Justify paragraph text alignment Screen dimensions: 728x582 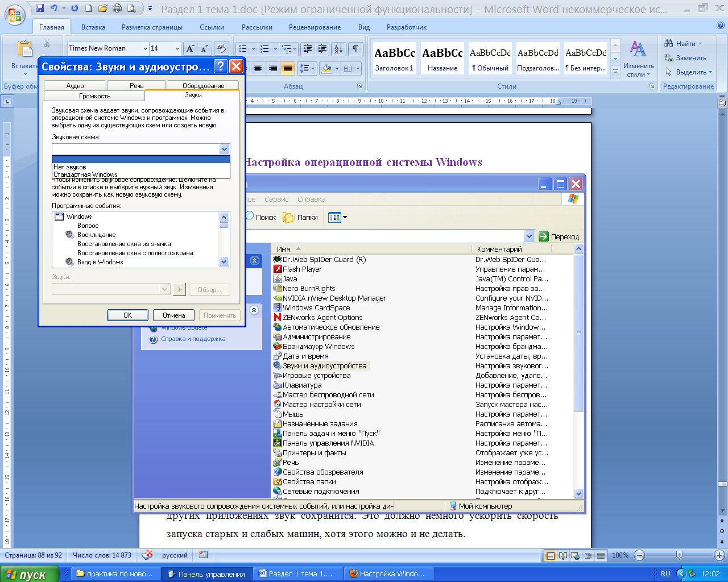[x=288, y=68]
